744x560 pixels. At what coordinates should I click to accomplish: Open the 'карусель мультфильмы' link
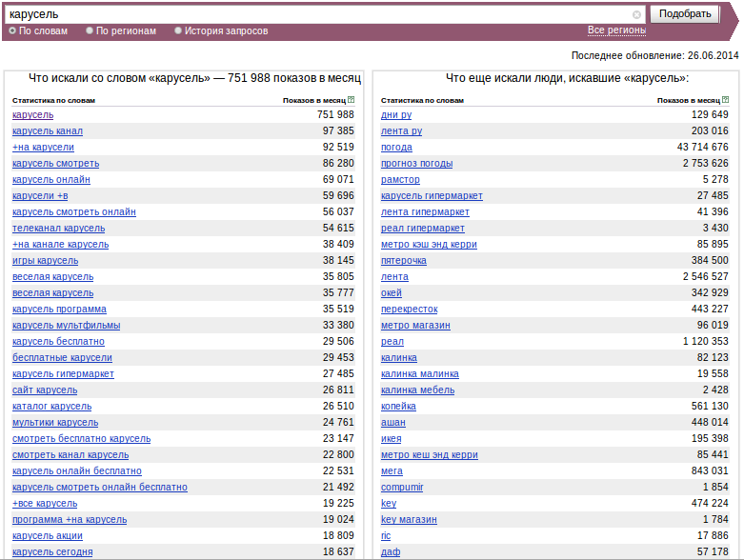(67, 325)
